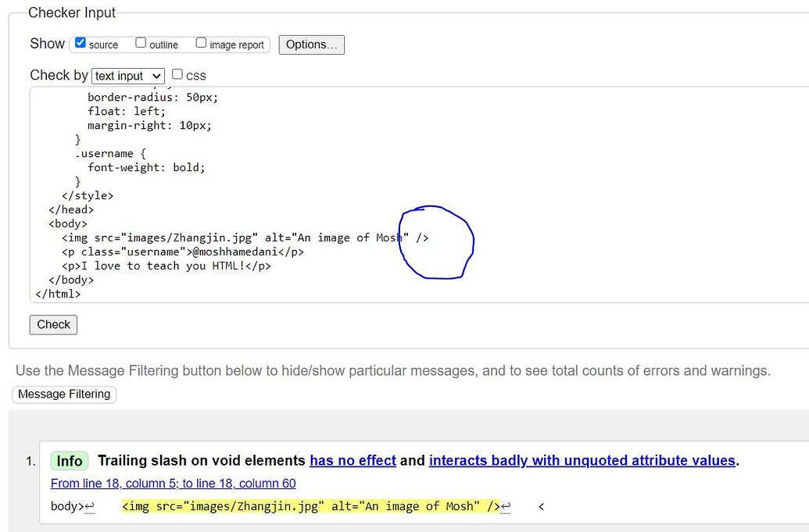
Task: Click the Options… button
Action: pos(311,45)
